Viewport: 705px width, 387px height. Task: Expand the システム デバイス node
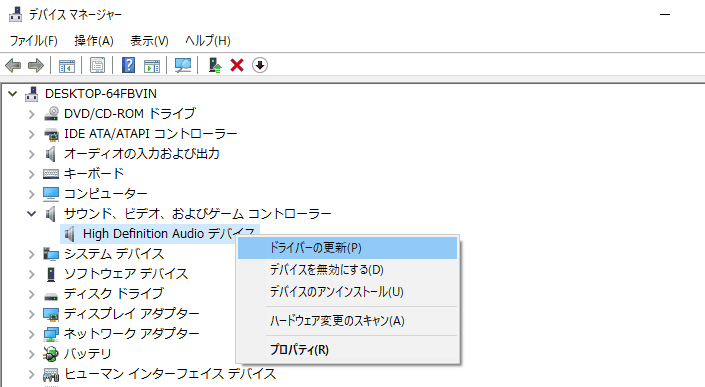31,254
